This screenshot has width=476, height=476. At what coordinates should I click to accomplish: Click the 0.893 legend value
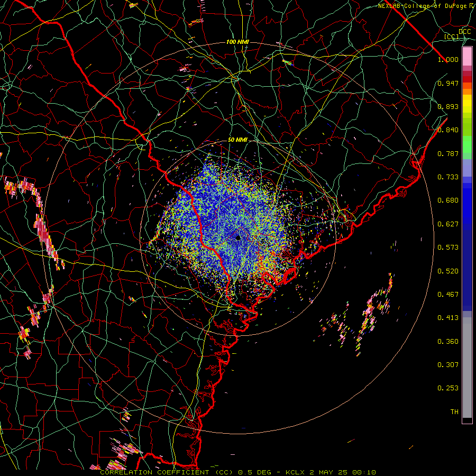coord(448,106)
